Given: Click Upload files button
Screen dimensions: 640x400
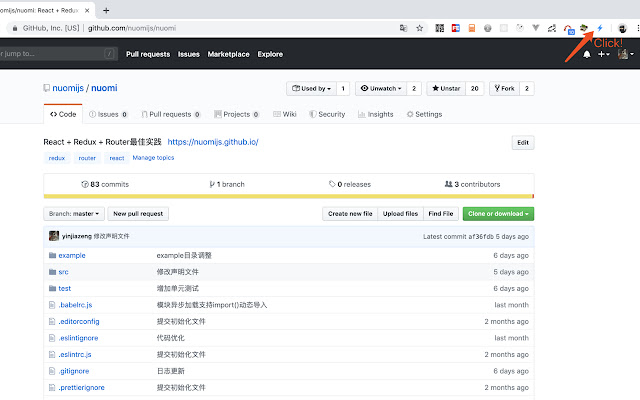Looking at the screenshot, I should (x=400, y=213).
